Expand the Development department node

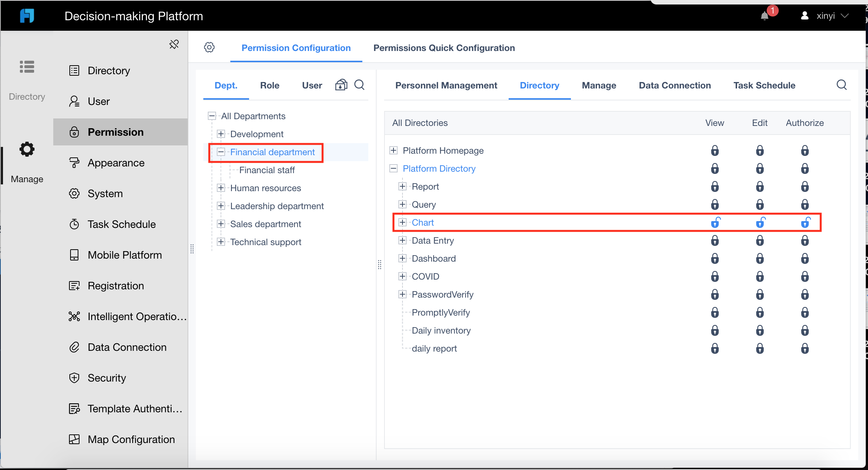pyautogui.click(x=221, y=134)
